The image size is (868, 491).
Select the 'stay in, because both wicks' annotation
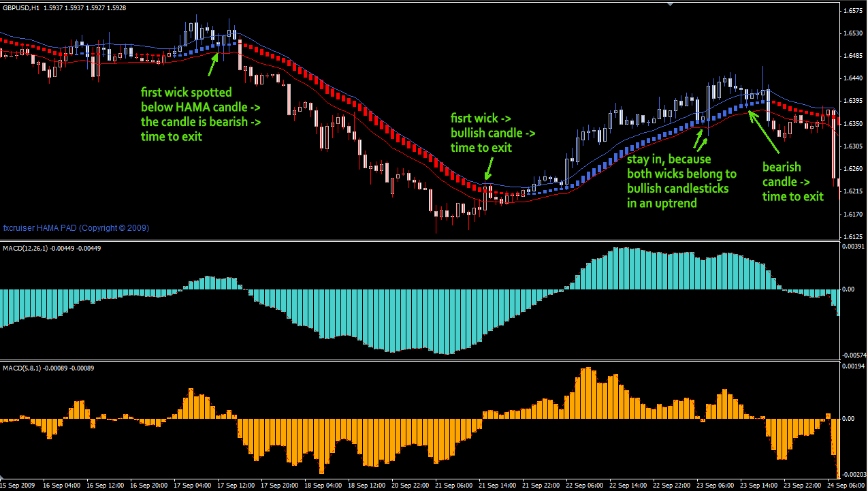coord(681,180)
